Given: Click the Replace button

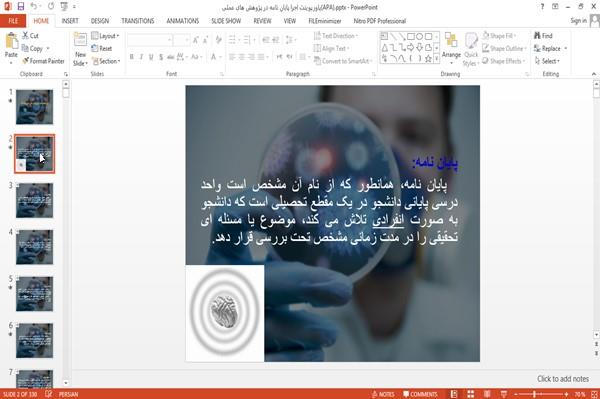Looking at the screenshot, I should 550,48.
